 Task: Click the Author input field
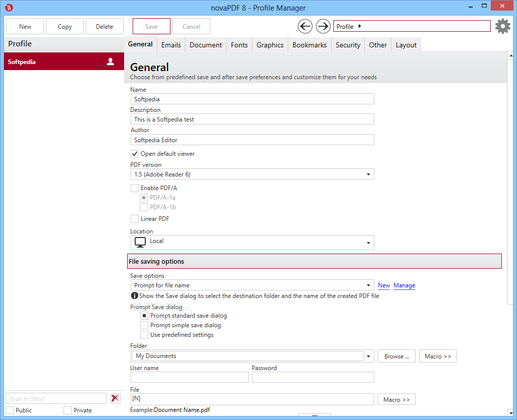(252, 140)
